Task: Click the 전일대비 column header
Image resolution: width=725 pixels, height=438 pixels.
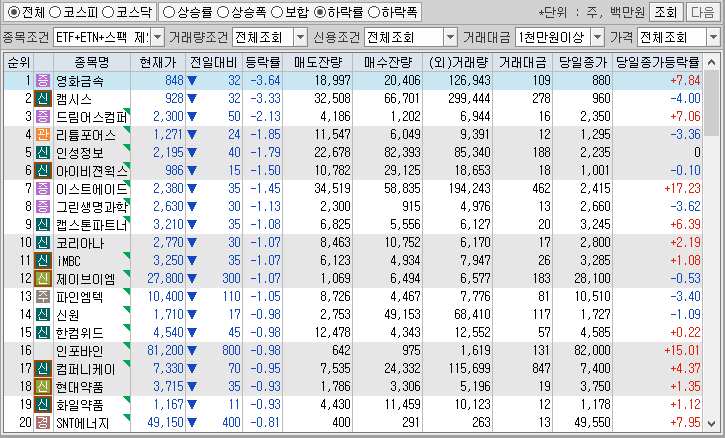Action: [x=214, y=62]
